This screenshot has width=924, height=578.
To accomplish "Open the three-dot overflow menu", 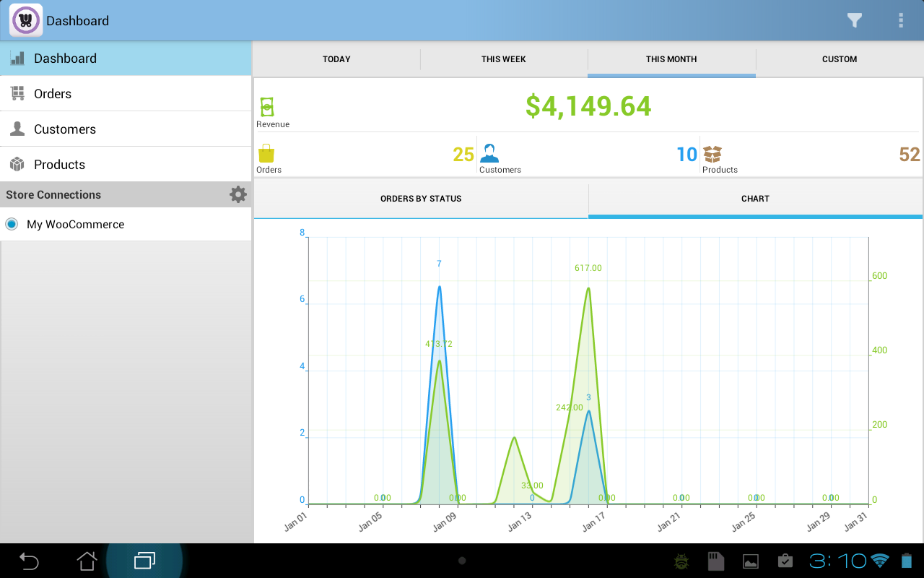I will coord(900,21).
